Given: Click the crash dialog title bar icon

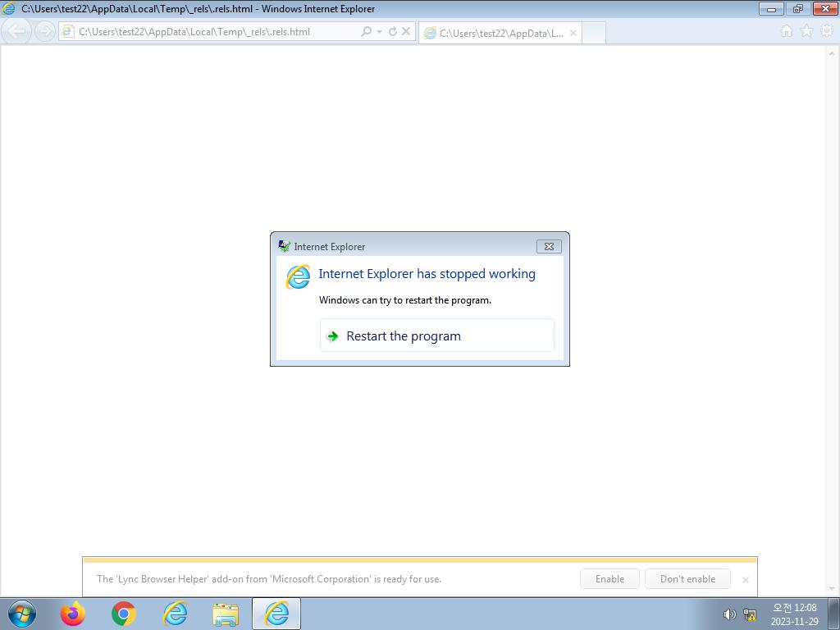Looking at the screenshot, I should (x=284, y=246).
